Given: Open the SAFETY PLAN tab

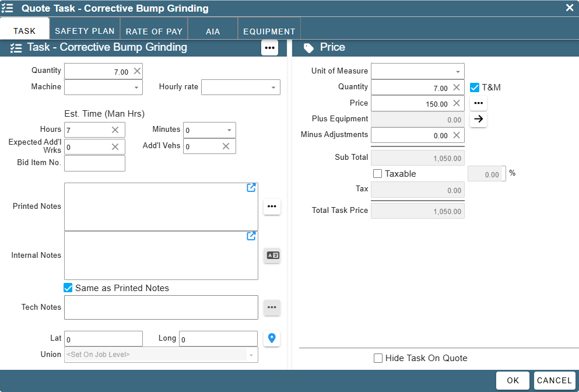Looking at the screenshot, I should pyautogui.click(x=85, y=29).
